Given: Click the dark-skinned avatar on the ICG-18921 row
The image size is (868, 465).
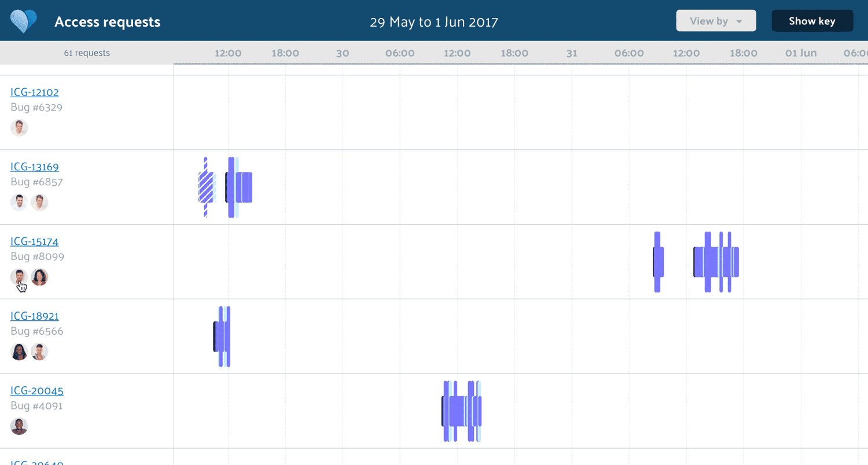Looking at the screenshot, I should 19,352.
